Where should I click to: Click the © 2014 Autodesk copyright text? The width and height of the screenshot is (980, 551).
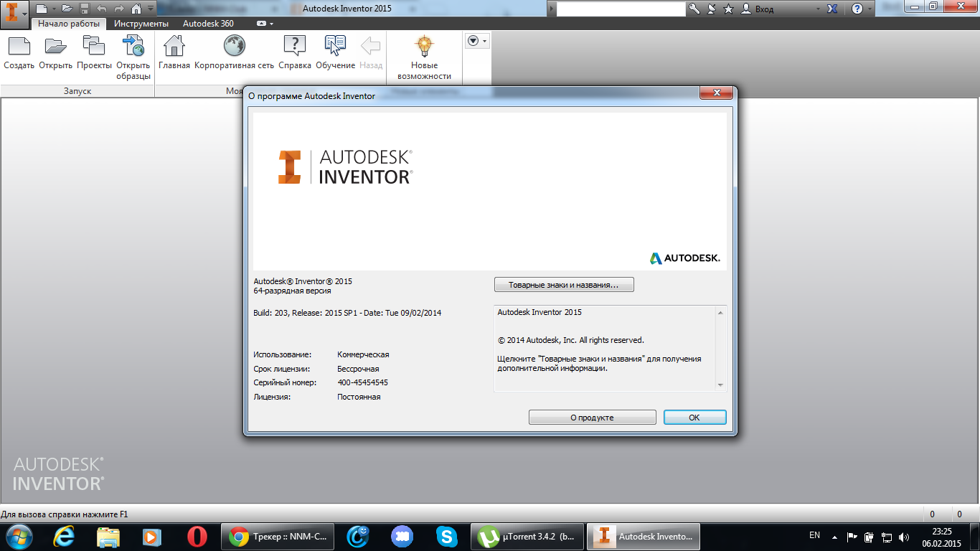click(x=570, y=340)
